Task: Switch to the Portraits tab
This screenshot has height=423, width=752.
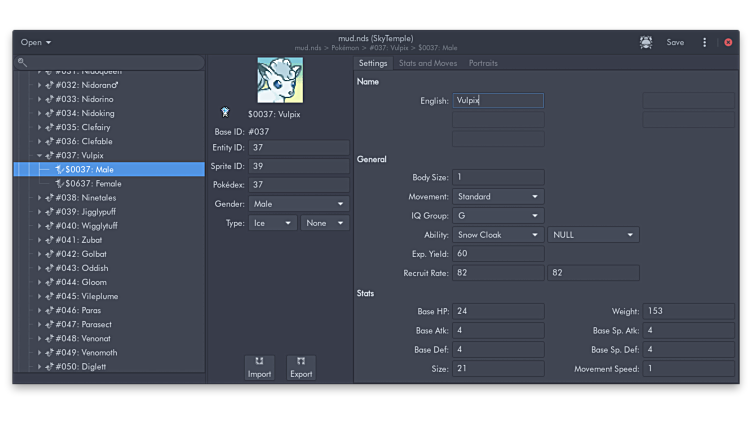Action: pos(483,63)
